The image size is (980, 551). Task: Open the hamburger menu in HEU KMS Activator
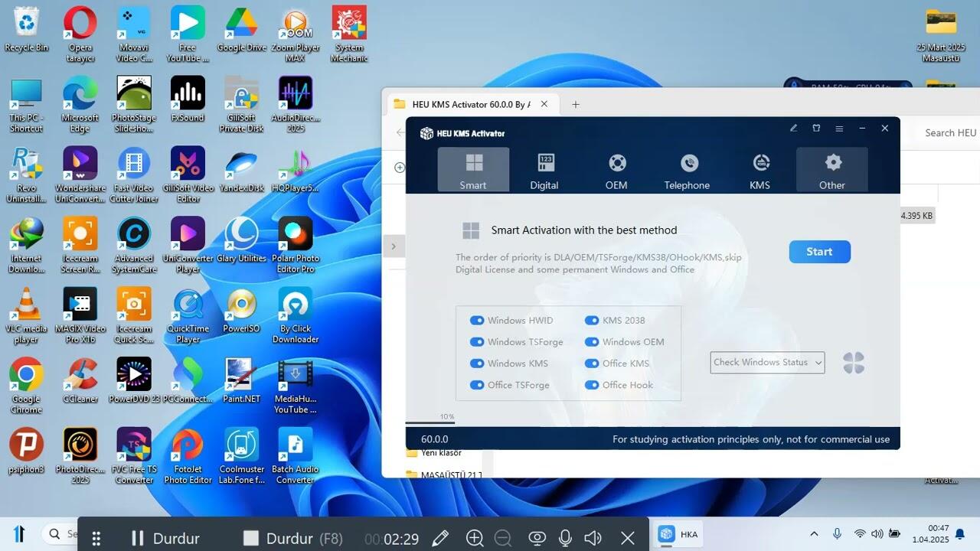point(839,129)
